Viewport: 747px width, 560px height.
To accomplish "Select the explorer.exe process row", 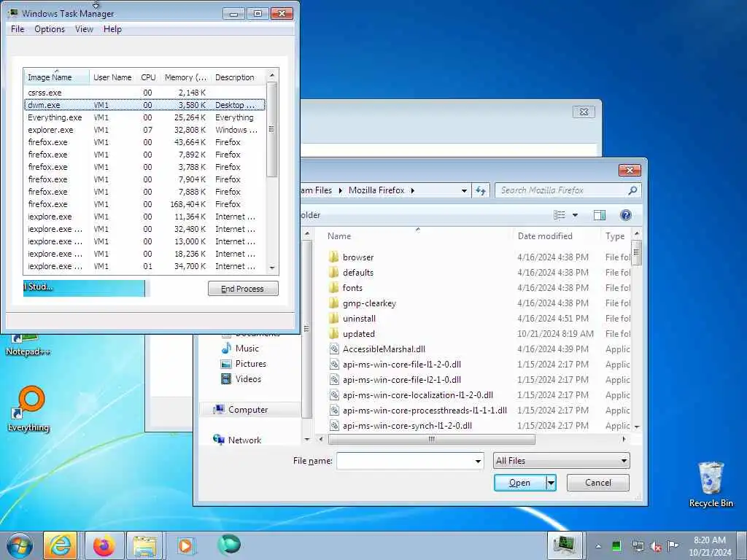I will click(x=145, y=130).
